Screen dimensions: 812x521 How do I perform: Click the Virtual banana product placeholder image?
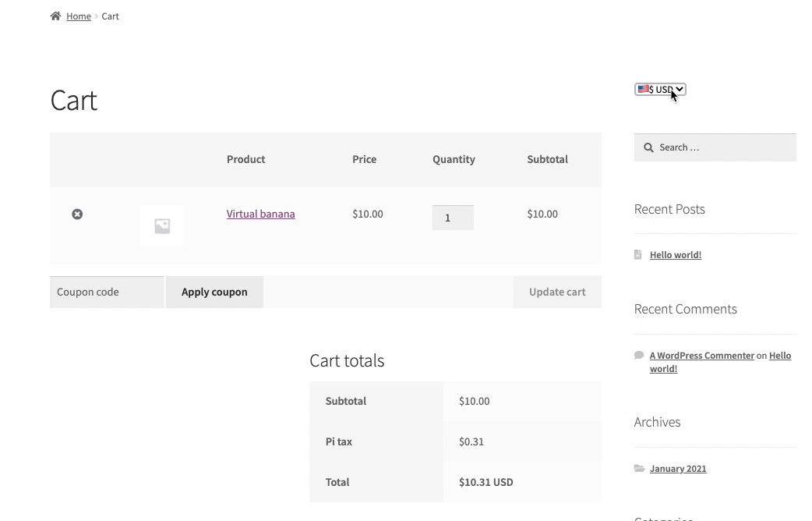162,225
